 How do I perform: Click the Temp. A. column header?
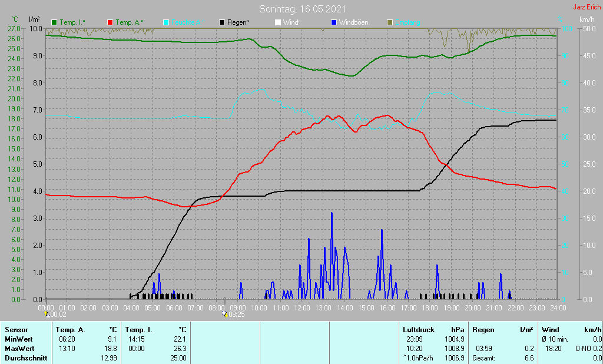point(71,330)
